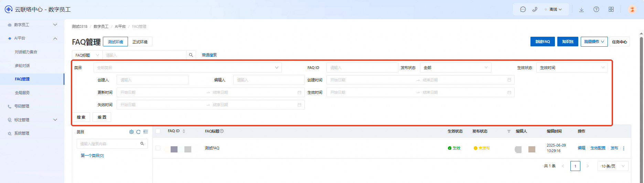This screenshot has height=183, width=644.
Task: Click 发布 link for 测试FAQ
Action: coord(614,148)
